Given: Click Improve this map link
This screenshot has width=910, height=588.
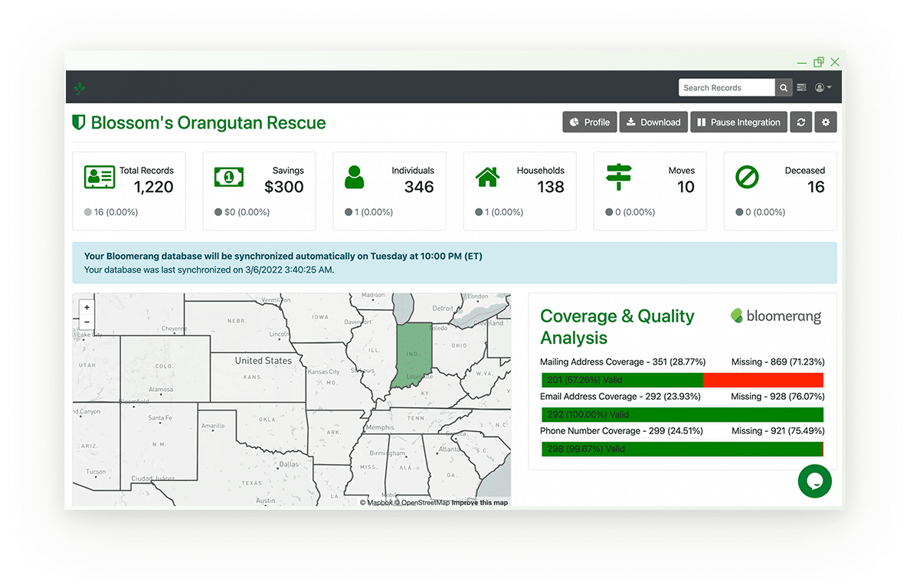Looking at the screenshot, I should pyautogui.click(x=480, y=503).
